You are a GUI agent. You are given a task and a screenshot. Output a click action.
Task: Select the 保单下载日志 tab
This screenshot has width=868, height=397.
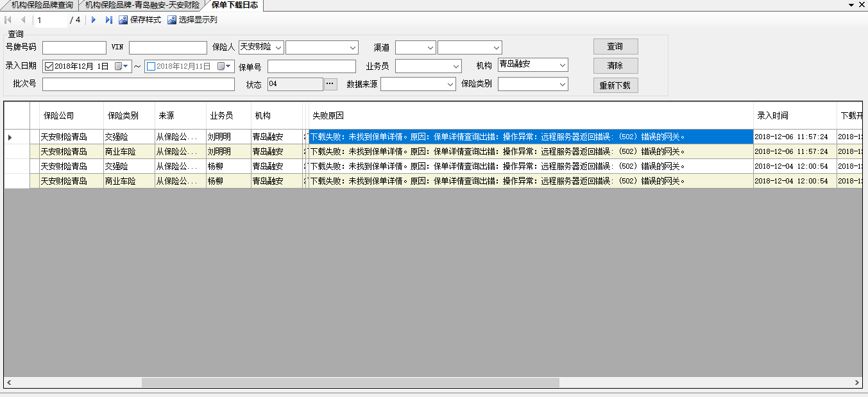tap(234, 5)
